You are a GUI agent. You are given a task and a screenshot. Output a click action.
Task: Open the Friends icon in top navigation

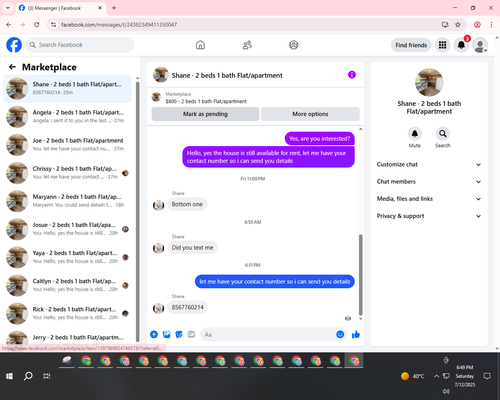coord(247,45)
